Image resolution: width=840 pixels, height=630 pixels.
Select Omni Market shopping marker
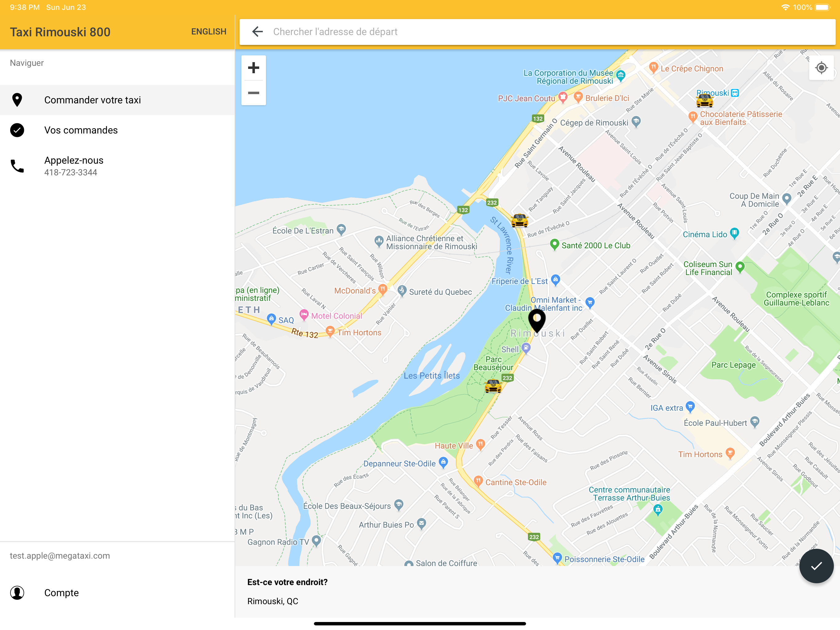point(590,303)
